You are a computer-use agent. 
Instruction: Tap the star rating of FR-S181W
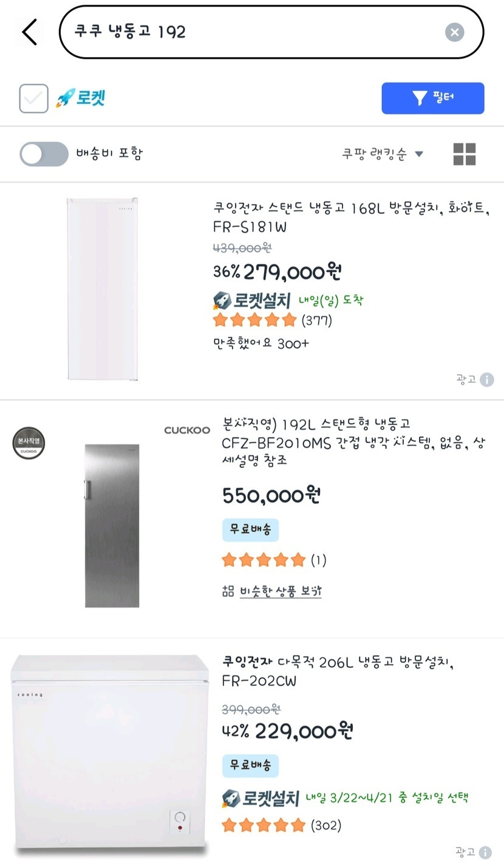[254, 320]
